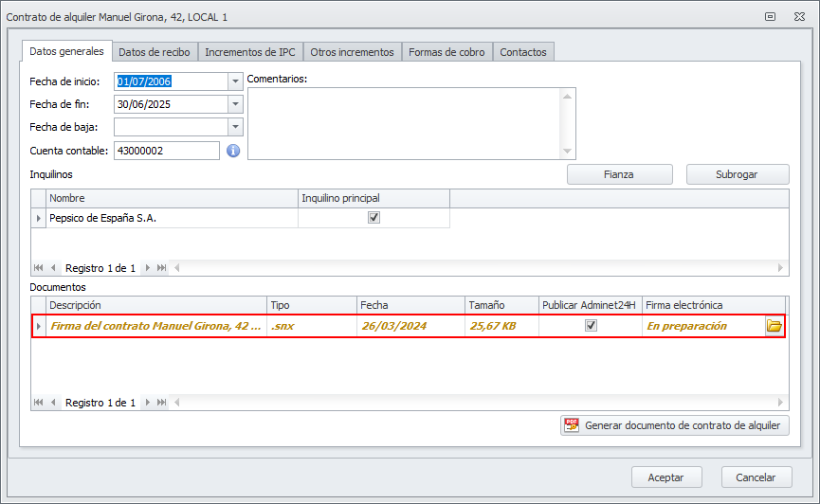The height and width of the screenshot is (504, 820).
Task: Click the Documentos horizontal scroll left arrow
Action: click(176, 402)
